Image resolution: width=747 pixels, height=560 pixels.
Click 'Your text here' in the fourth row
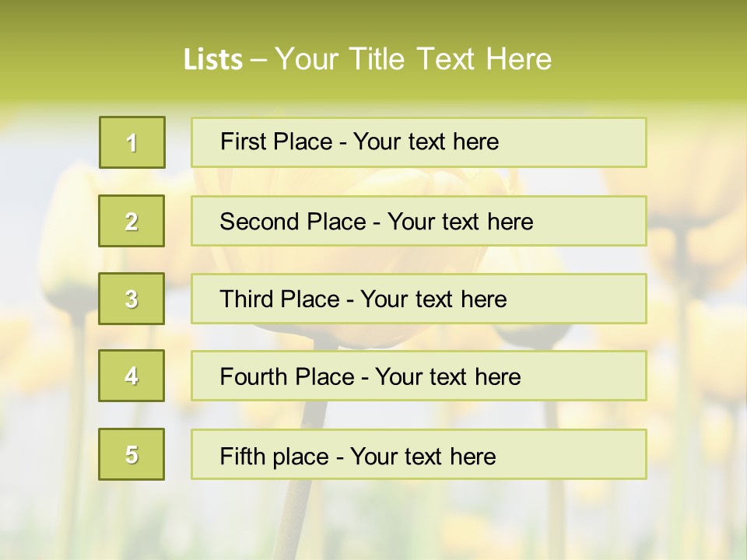447,377
